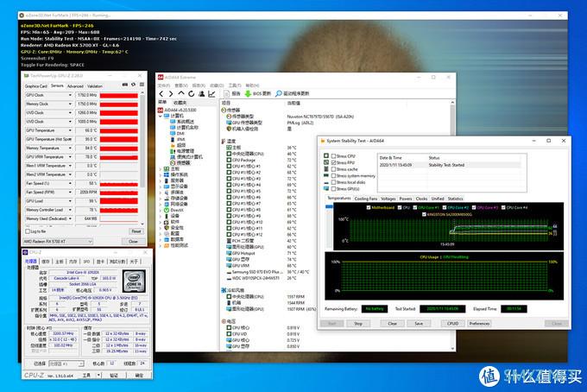Open the Cooling Fans tab
The height and width of the screenshot is (392, 587).
[x=366, y=199]
